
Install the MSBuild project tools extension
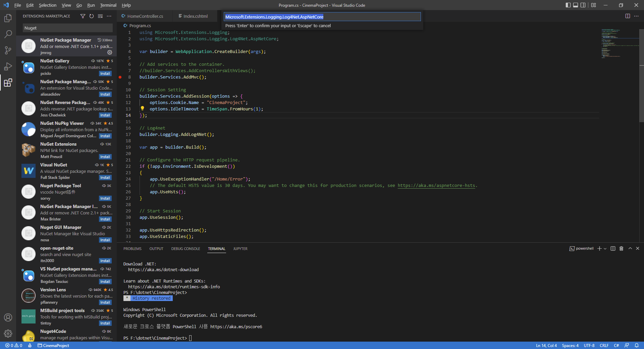pyautogui.click(x=105, y=323)
